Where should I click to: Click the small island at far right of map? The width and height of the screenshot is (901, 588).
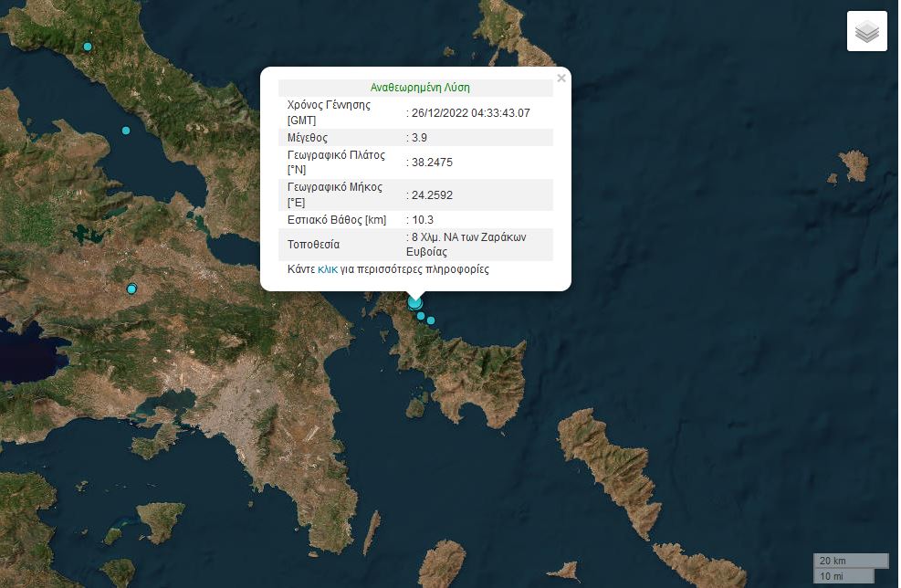click(854, 166)
